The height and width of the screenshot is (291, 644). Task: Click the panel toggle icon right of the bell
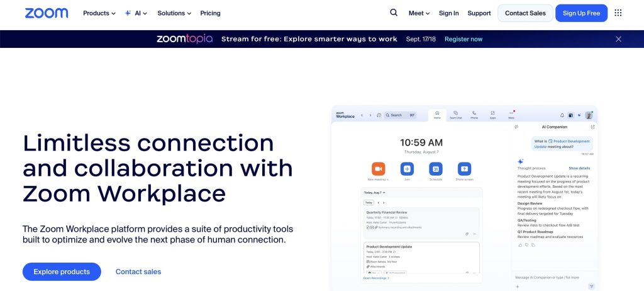570,116
